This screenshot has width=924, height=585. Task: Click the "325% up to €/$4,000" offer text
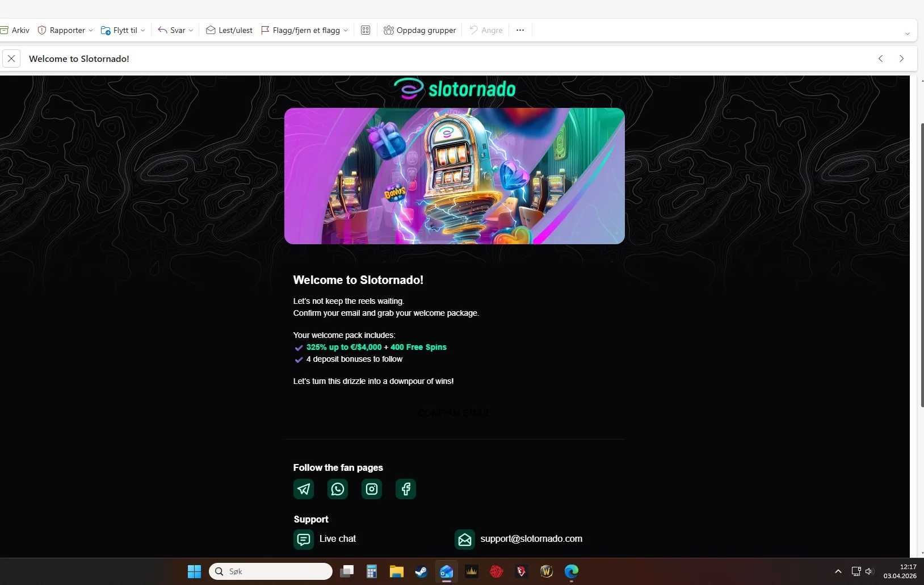(344, 347)
